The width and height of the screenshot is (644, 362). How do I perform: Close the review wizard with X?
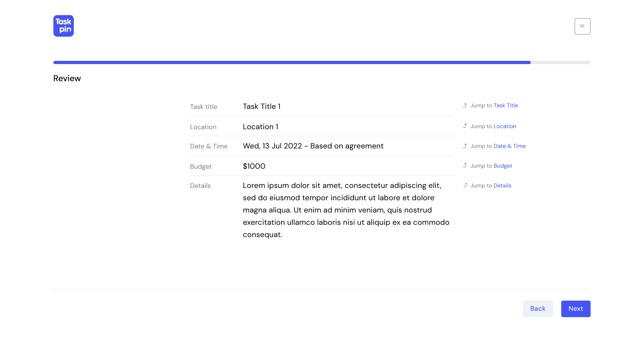(582, 26)
